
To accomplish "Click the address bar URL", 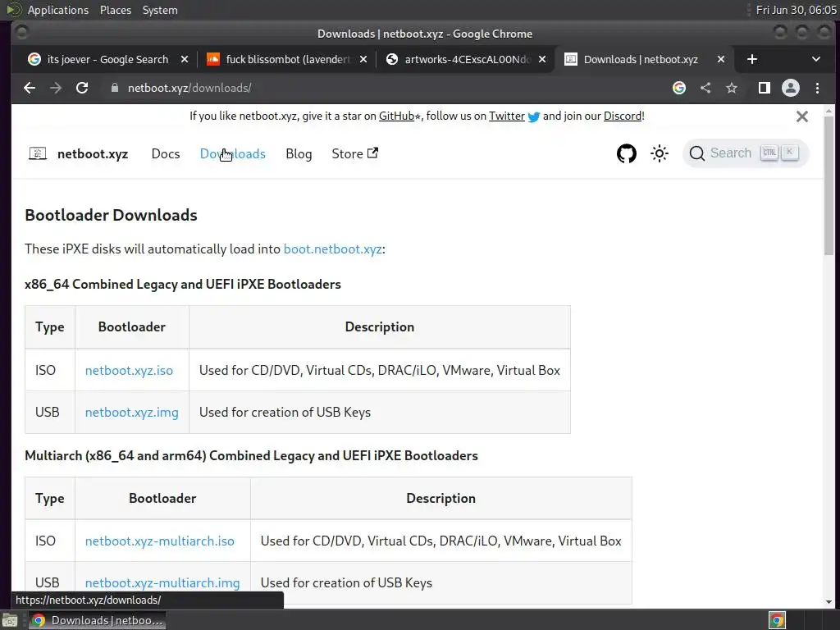I will (189, 88).
